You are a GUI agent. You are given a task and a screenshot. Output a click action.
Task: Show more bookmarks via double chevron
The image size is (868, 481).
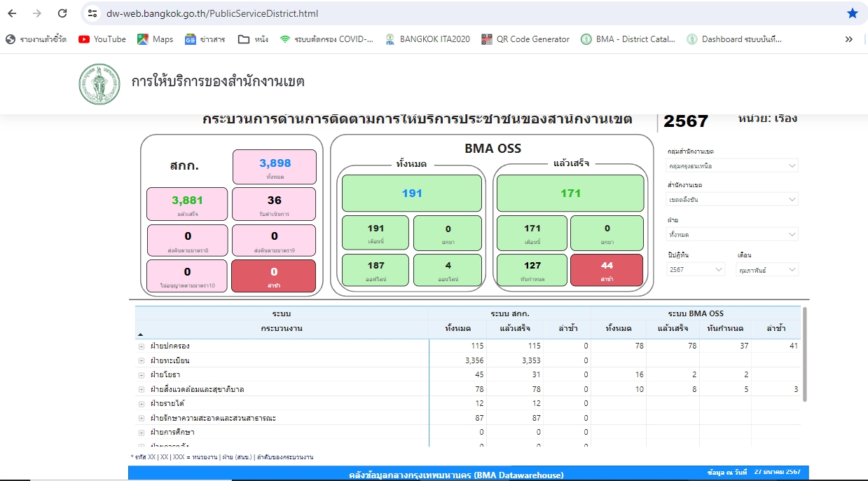click(x=849, y=39)
